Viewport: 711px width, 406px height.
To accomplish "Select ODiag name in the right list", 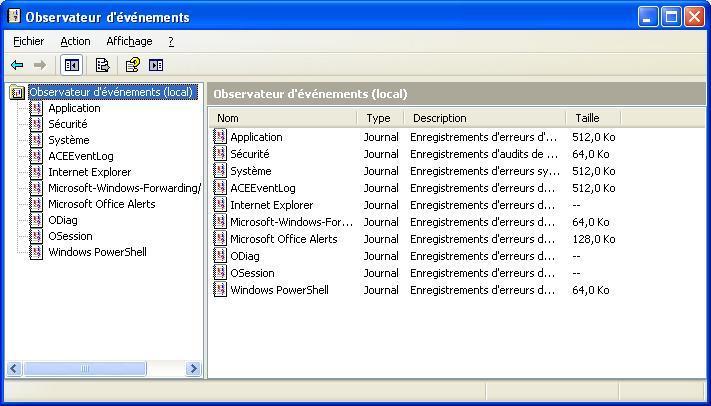I will [x=245, y=256].
